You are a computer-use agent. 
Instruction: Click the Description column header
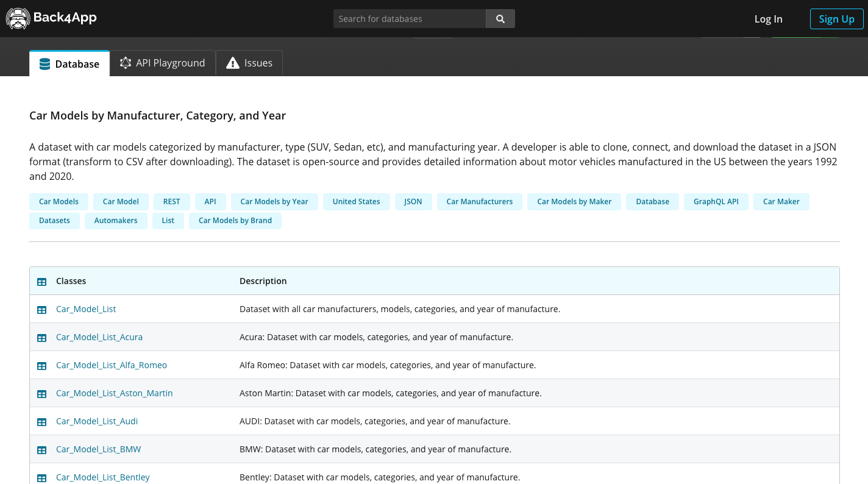(263, 281)
